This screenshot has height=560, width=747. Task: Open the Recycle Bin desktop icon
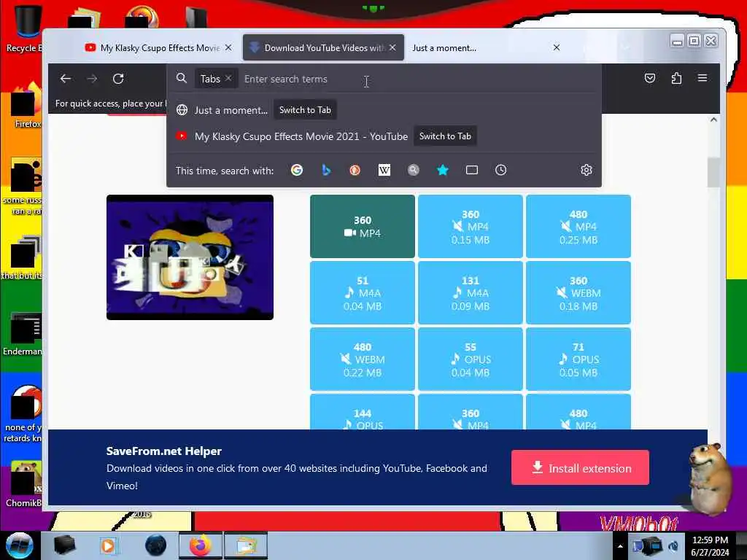(x=24, y=28)
